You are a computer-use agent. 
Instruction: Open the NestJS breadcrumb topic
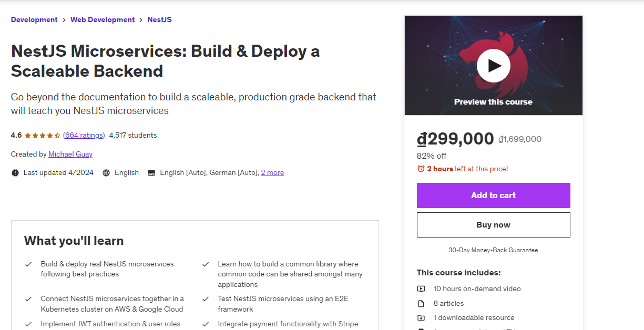[x=159, y=20]
